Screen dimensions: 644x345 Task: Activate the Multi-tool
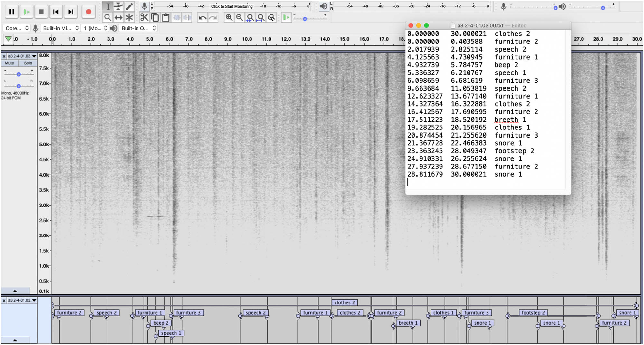coord(129,18)
